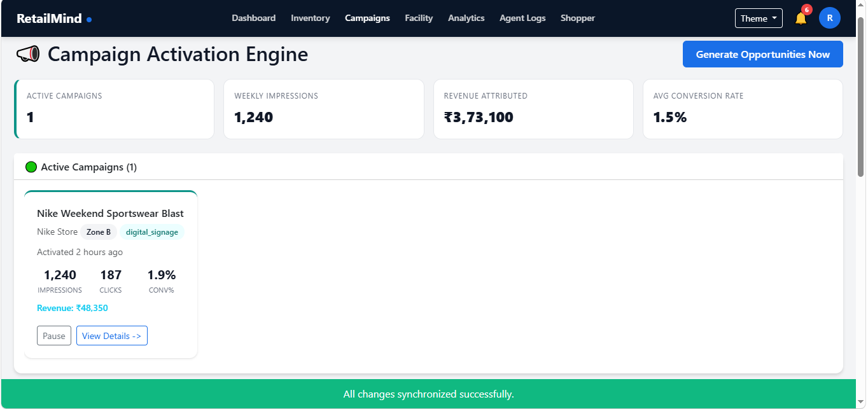Image resolution: width=868 pixels, height=409 pixels.
Task: Pause the Nike Weekend campaign
Action: coord(54,336)
